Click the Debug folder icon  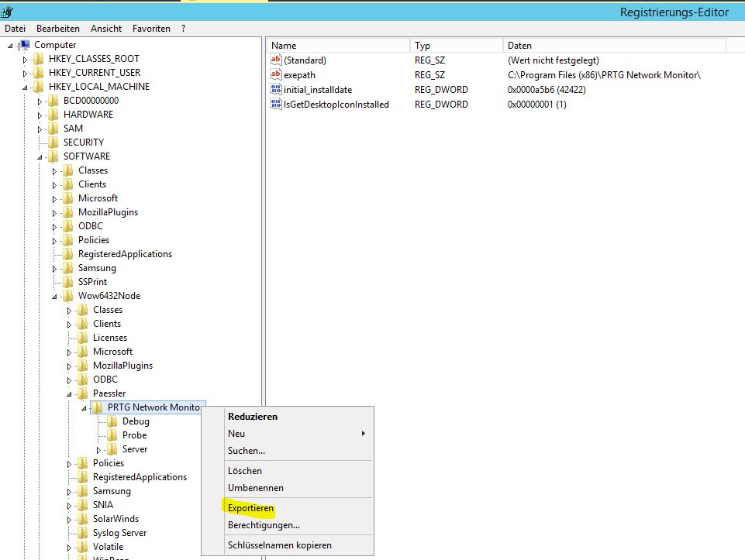click(112, 421)
